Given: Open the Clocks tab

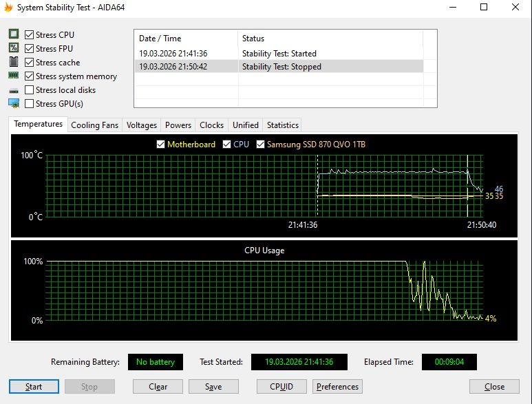Looking at the screenshot, I should point(212,125).
